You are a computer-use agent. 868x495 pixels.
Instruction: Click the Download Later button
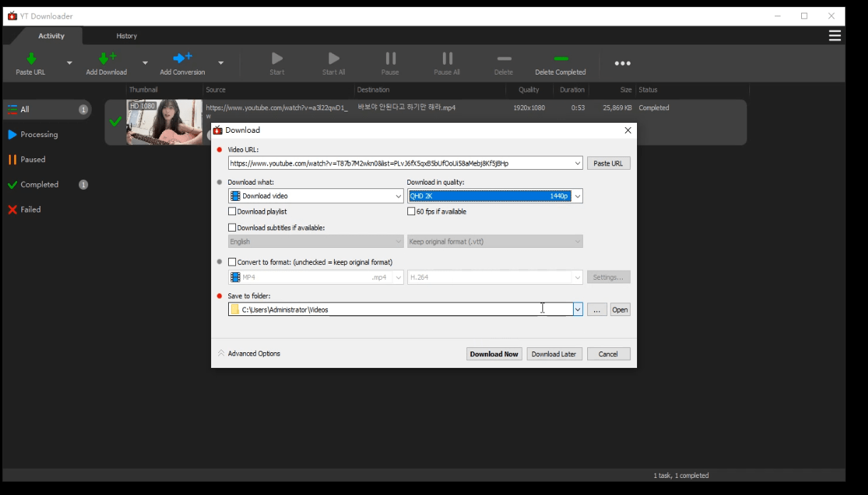pos(554,354)
